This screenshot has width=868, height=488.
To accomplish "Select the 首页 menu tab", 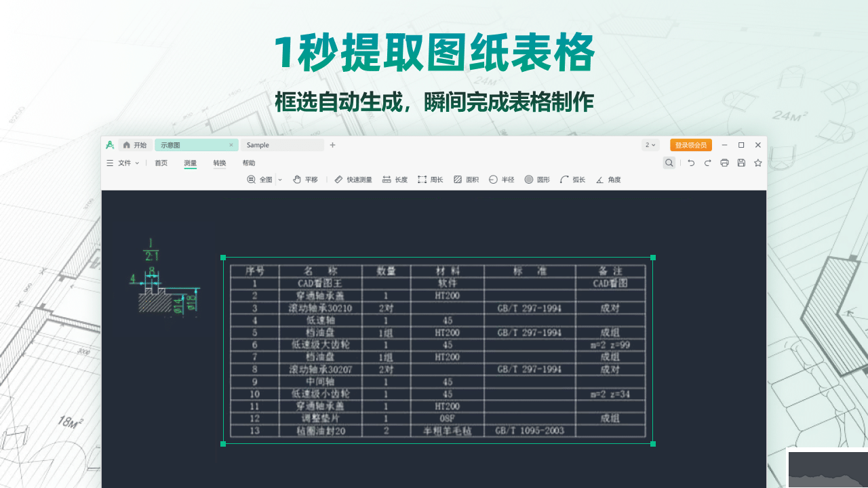I will [x=161, y=163].
